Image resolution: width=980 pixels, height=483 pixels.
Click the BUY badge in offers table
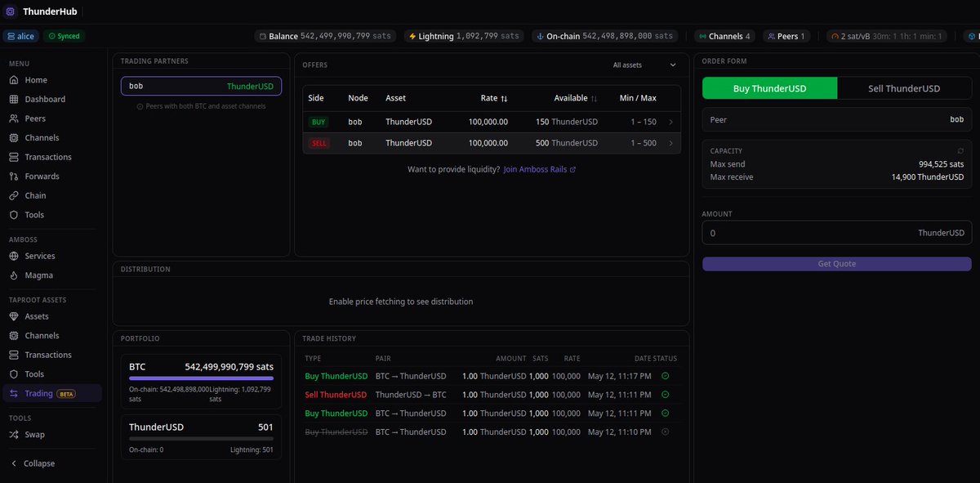coord(318,122)
